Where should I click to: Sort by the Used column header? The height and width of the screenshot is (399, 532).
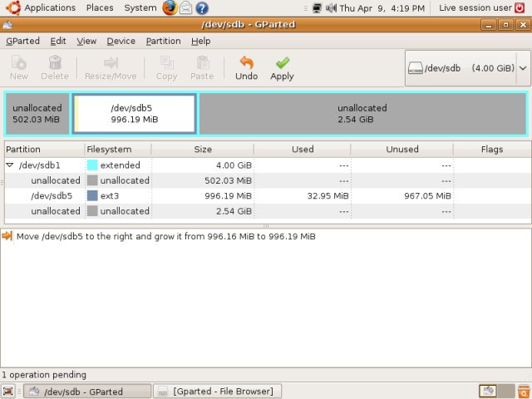pos(303,150)
